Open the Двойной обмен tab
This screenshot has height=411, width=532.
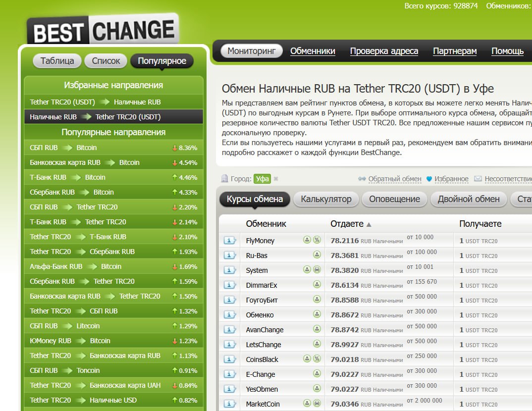tap(468, 199)
